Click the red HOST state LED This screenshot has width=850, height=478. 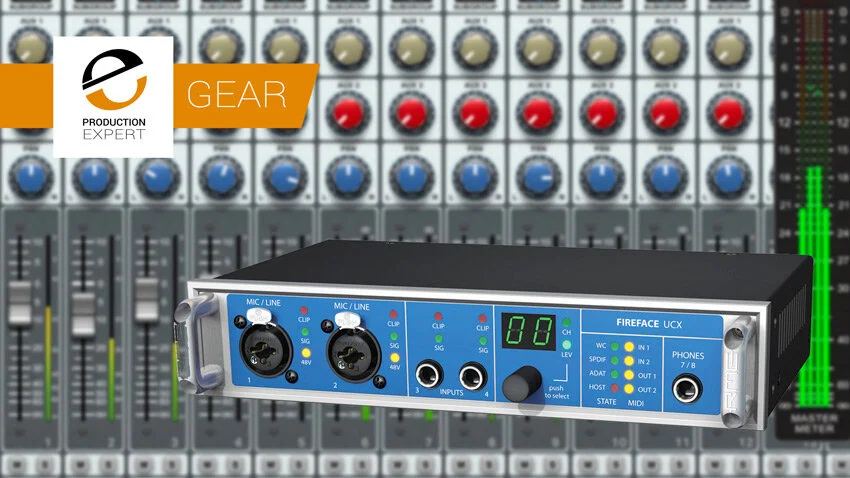[x=615, y=388]
